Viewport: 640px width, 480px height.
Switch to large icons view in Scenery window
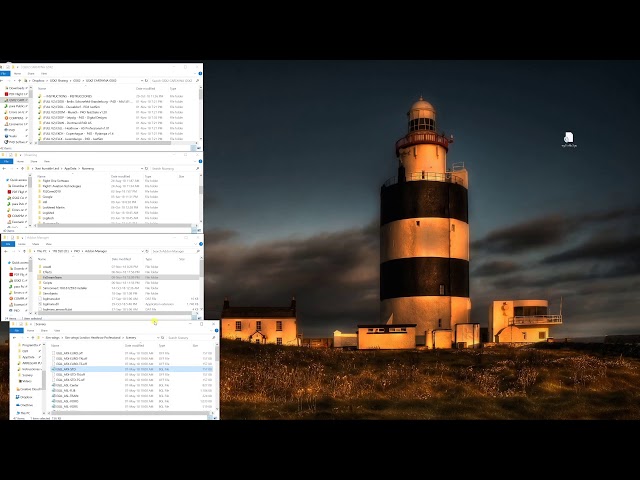(215, 418)
